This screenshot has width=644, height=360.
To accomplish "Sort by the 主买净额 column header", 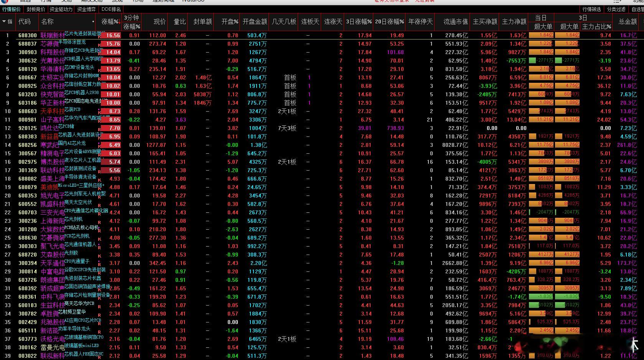I will tap(485, 22).
